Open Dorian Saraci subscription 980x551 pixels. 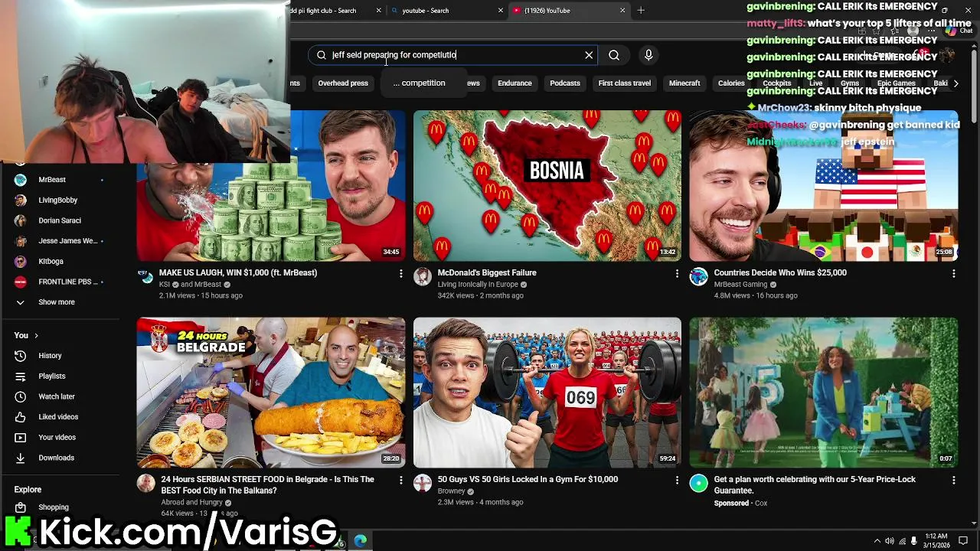tap(60, 220)
